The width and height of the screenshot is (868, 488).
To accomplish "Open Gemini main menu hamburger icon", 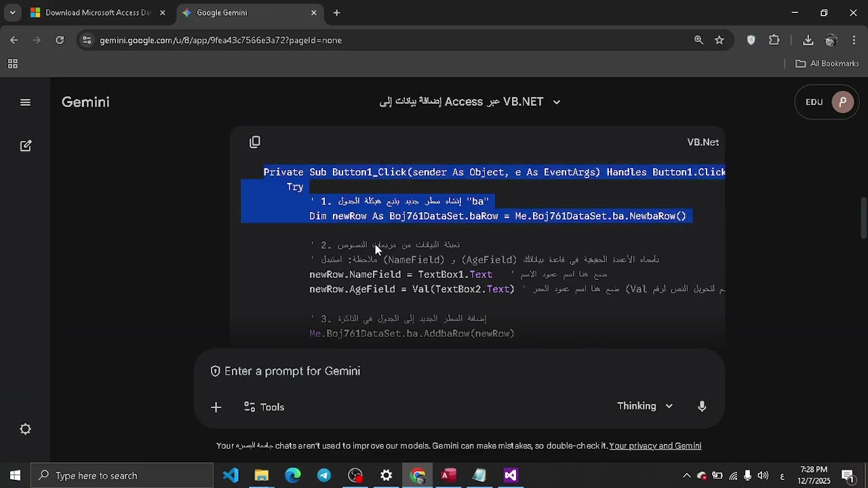I will 26,102.
